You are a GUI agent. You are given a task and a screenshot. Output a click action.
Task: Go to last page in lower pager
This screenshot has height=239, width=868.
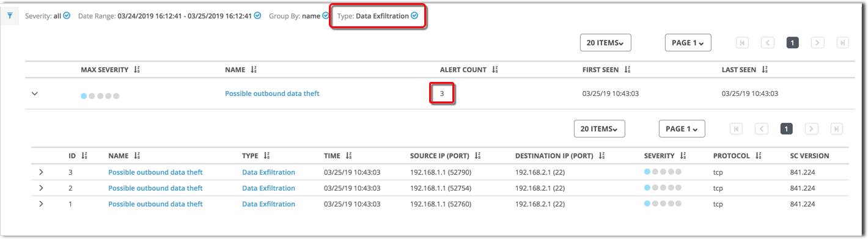tap(836, 129)
